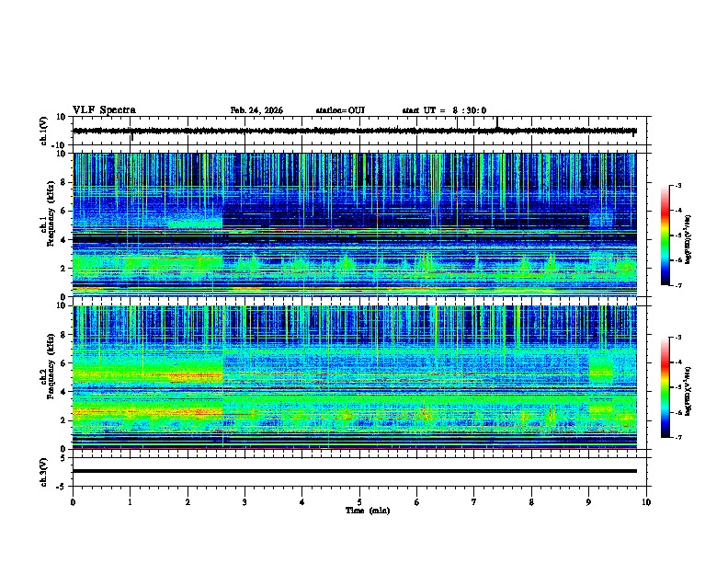The height and width of the screenshot is (563, 728).
Task: Click the "8" kHz tick on ch.2 frequency axis
Action: (63, 335)
